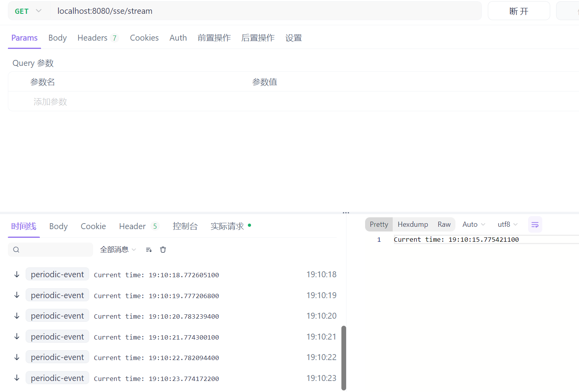The width and height of the screenshot is (579, 392).
Task: Click 添加参数 to add a query parameter
Action: (x=50, y=101)
